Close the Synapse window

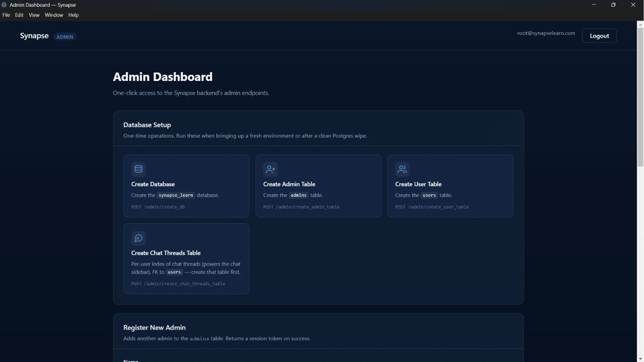pyautogui.click(x=633, y=5)
